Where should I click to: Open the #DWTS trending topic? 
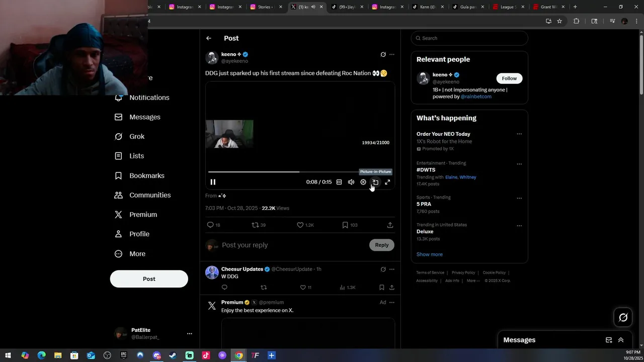426,170
